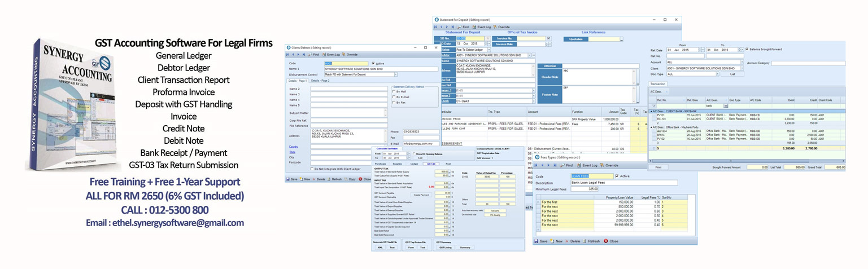This screenshot has height=269, width=868.
Task: Go to first record in Statement For Deposit
Action: 435,27
